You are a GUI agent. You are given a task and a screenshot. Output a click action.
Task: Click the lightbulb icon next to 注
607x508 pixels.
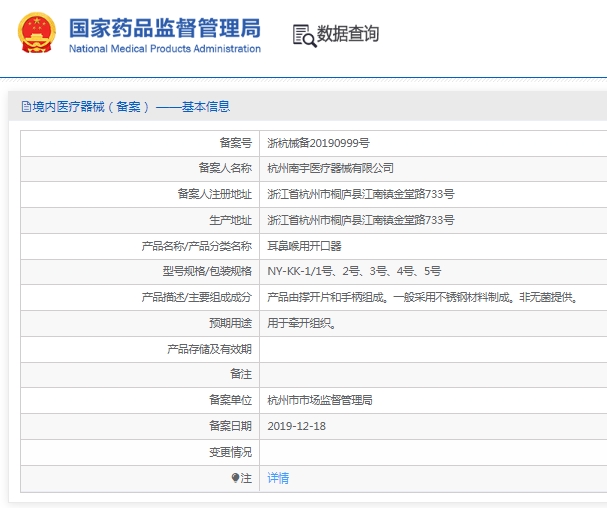tap(235, 478)
